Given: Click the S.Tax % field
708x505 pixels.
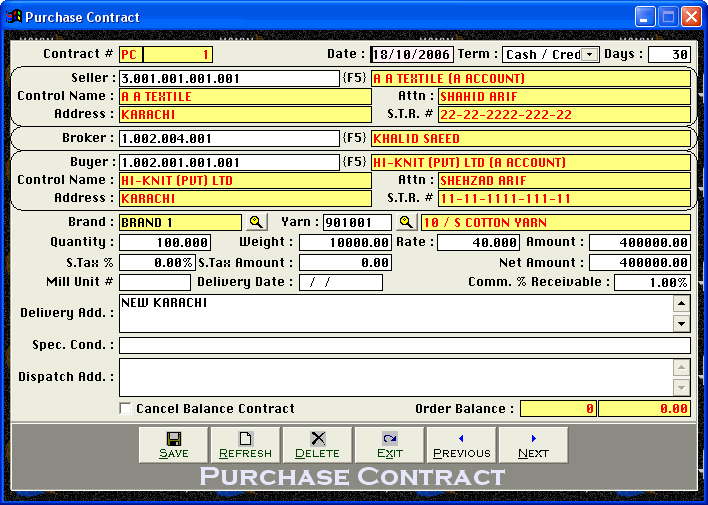Looking at the screenshot, I should [x=157, y=262].
